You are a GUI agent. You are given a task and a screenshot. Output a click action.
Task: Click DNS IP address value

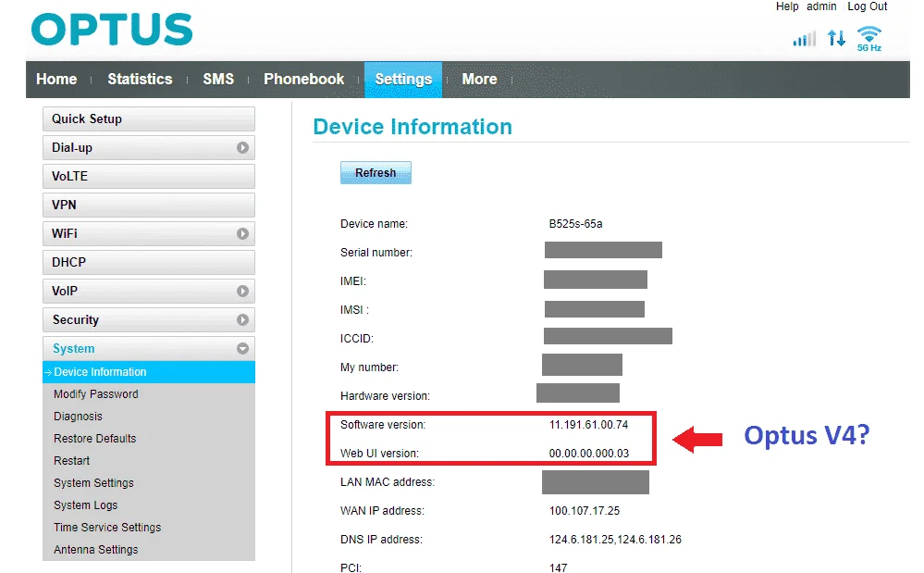click(615, 540)
